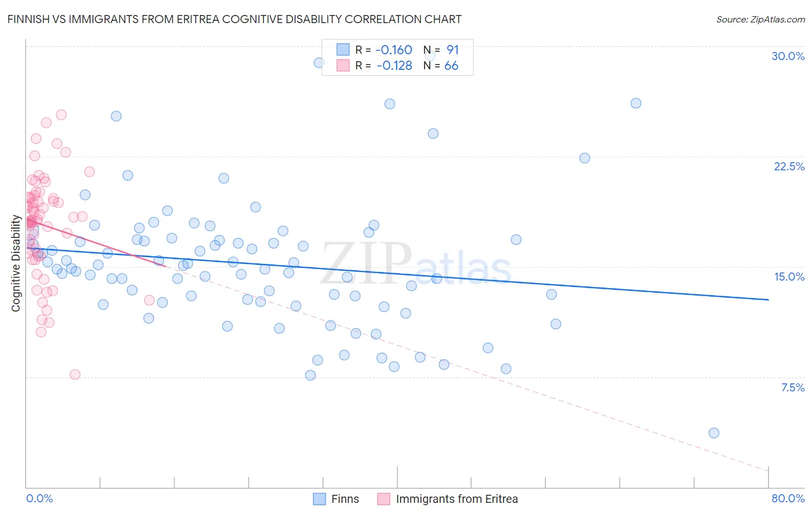This screenshot has width=812, height=515.
Task: Click the right end of blue trend line
Action: pyautogui.click(x=768, y=300)
